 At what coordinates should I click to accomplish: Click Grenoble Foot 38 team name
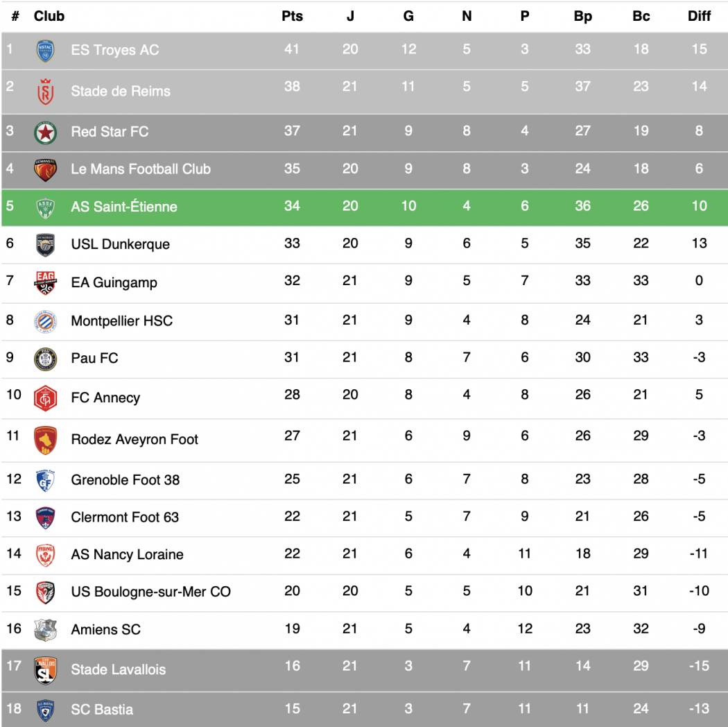[x=125, y=479]
